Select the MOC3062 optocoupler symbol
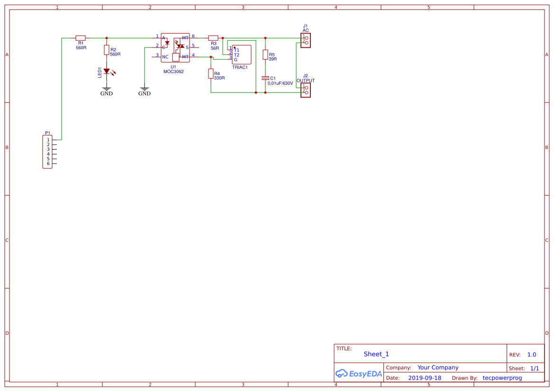The height and width of the screenshot is (392, 554). pos(175,47)
